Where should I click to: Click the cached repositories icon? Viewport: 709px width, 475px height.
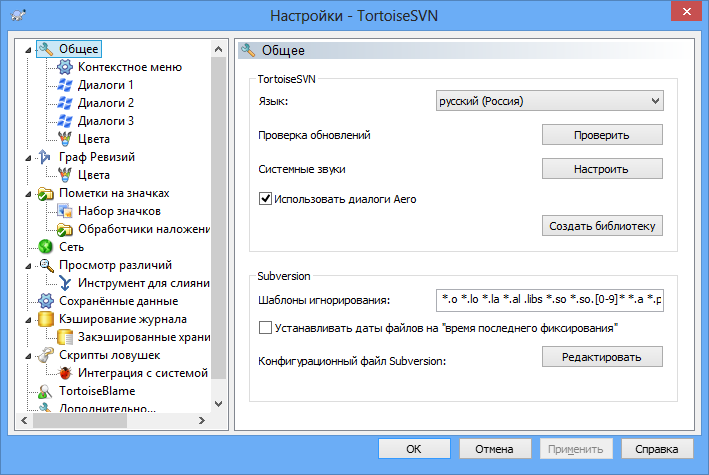pyautogui.click(x=65, y=337)
